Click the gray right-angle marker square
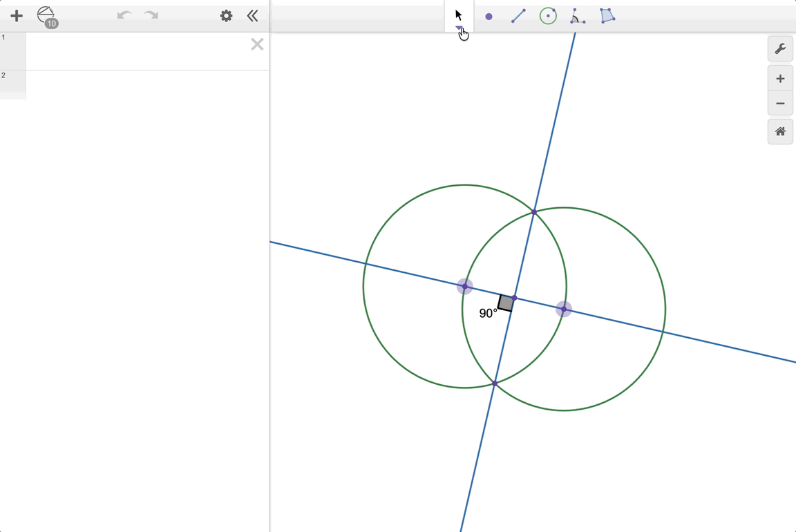This screenshot has width=796, height=532. click(x=506, y=303)
